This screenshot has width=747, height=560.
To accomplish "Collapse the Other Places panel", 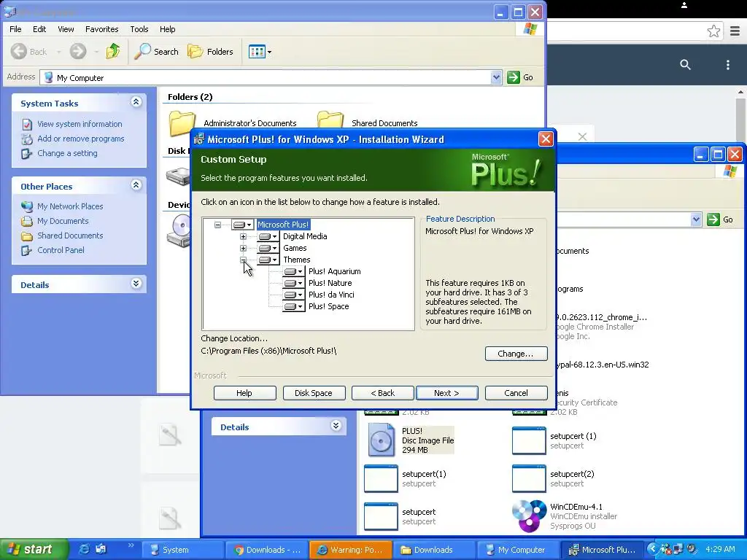I will [136, 185].
